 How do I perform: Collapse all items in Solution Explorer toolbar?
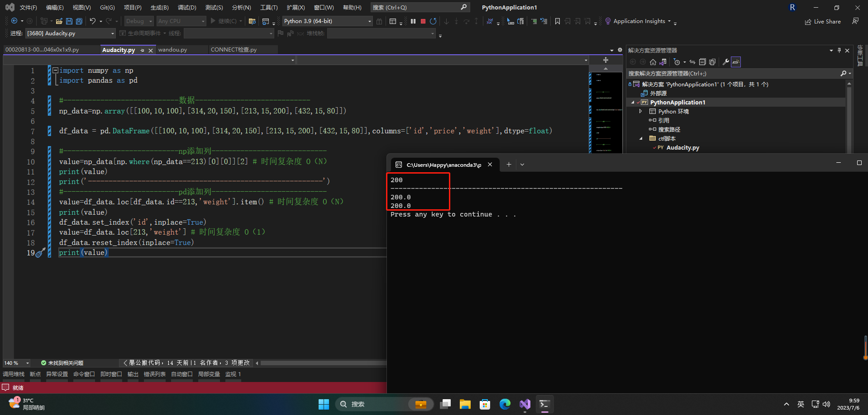click(702, 62)
